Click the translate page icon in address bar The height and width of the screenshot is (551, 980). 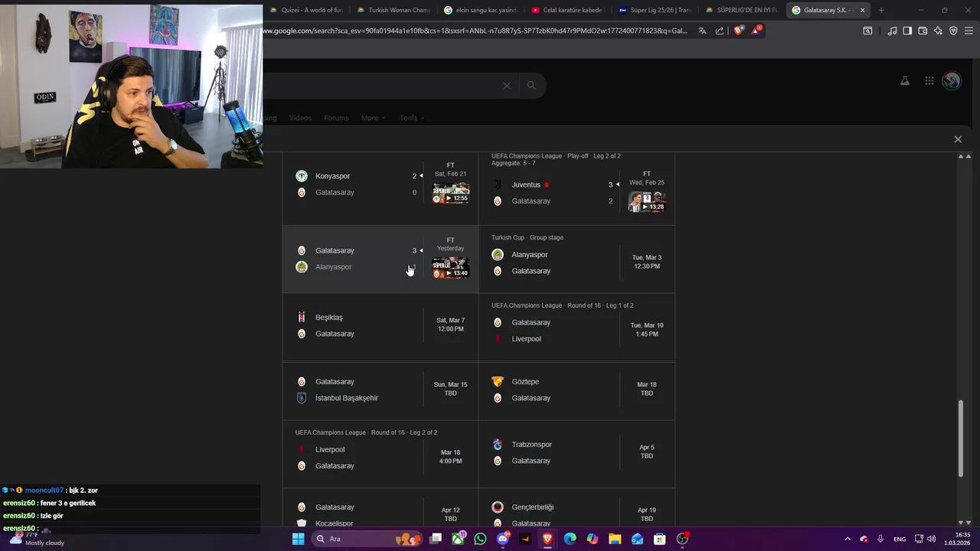click(x=702, y=31)
